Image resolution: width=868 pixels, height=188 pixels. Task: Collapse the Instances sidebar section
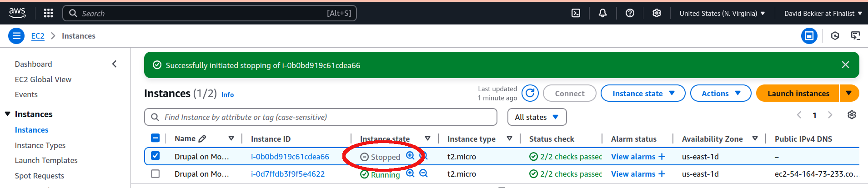[x=8, y=114]
